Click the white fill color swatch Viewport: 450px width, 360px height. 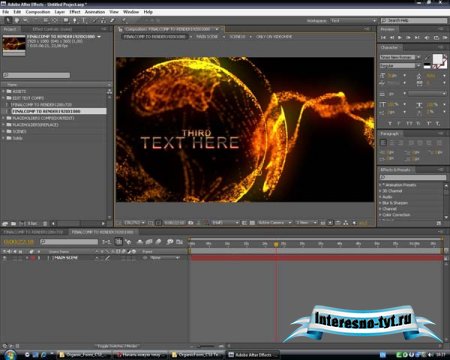click(x=437, y=59)
